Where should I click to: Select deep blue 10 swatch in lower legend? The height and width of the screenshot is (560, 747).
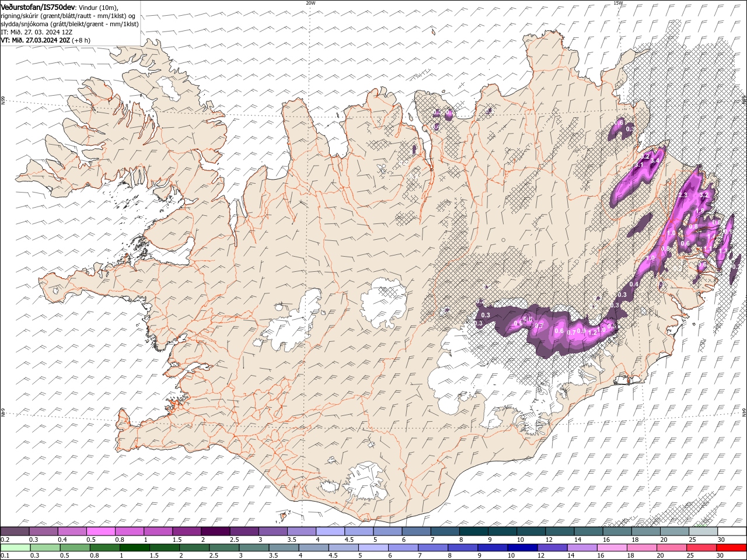[x=523, y=548]
